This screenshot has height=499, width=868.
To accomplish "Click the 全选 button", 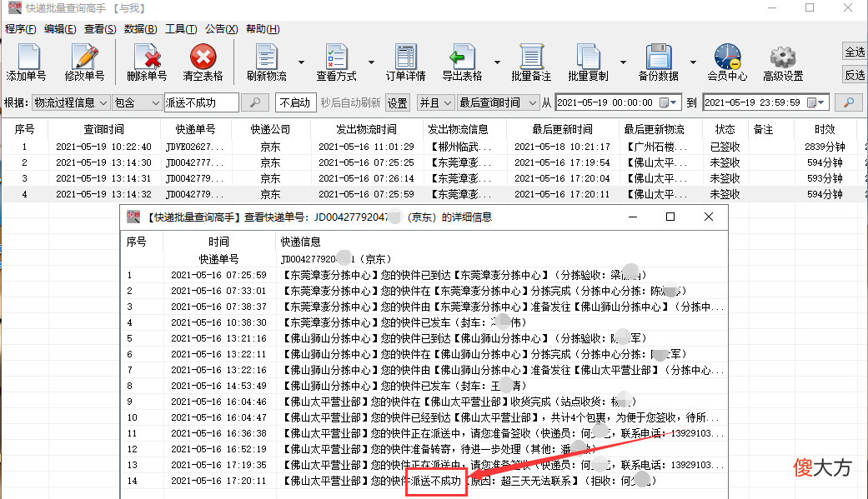I will click(x=854, y=52).
